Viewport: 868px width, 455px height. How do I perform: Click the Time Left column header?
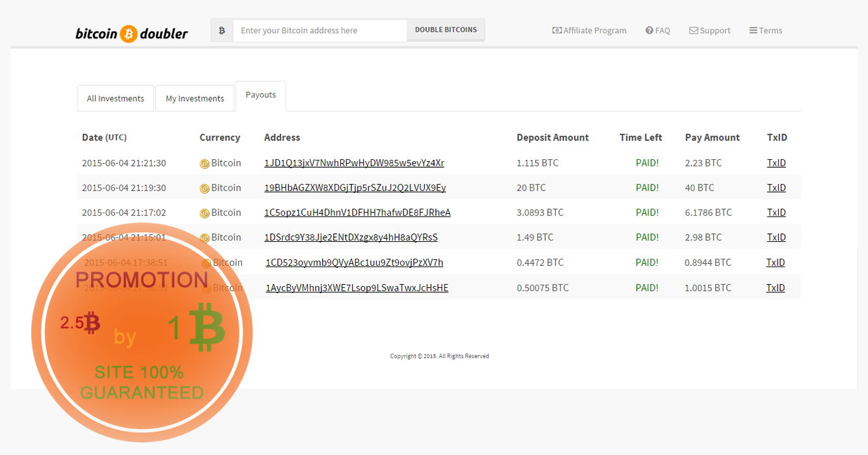click(x=641, y=137)
